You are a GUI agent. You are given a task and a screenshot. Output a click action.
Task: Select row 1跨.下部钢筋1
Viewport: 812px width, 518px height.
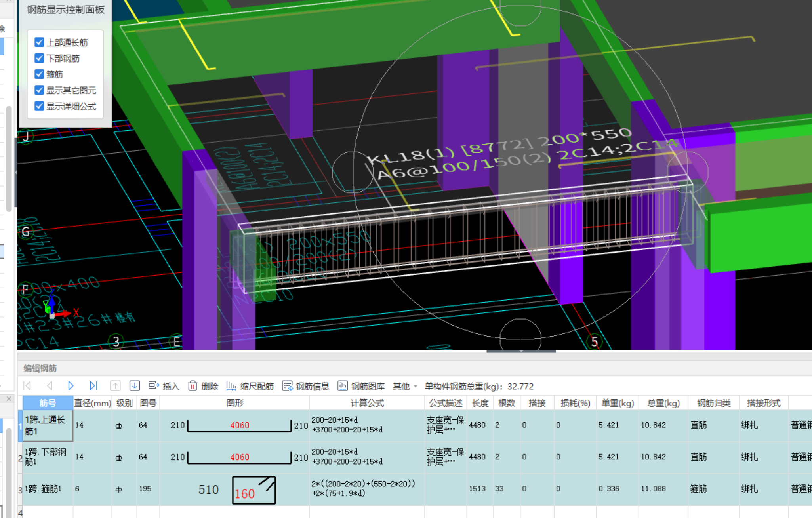coord(48,457)
